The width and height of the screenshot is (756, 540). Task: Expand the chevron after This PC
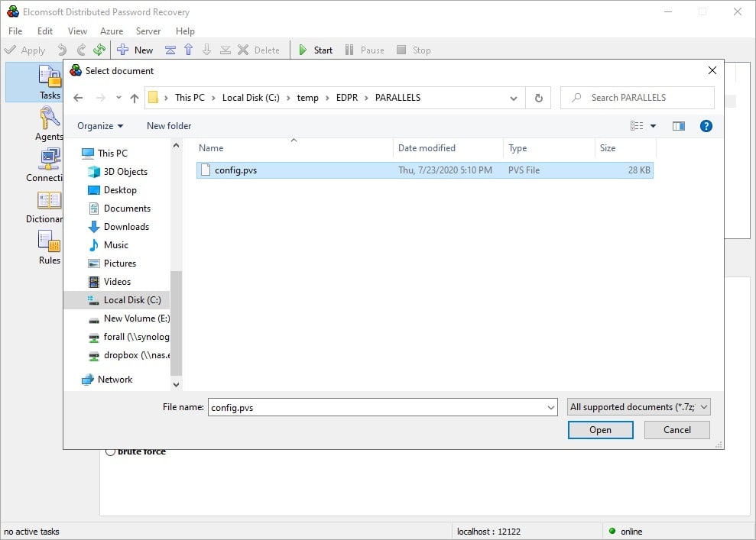(213, 98)
